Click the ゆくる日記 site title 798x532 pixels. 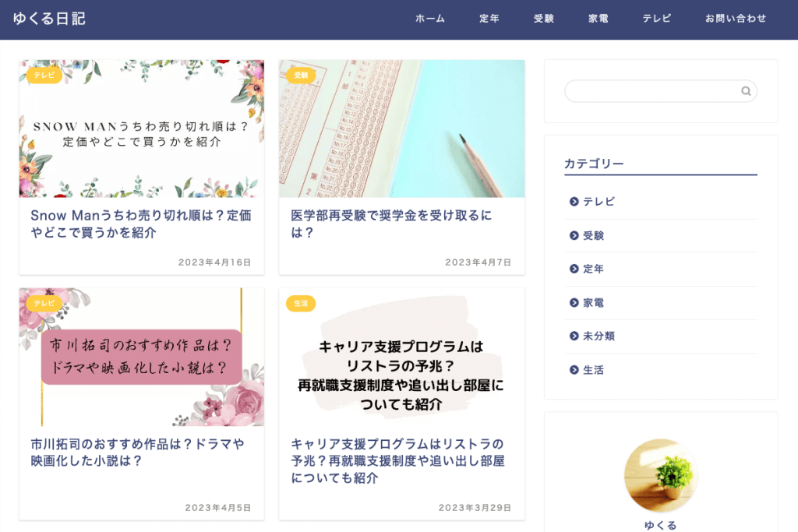pyautogui.click(x=49, y=19)
